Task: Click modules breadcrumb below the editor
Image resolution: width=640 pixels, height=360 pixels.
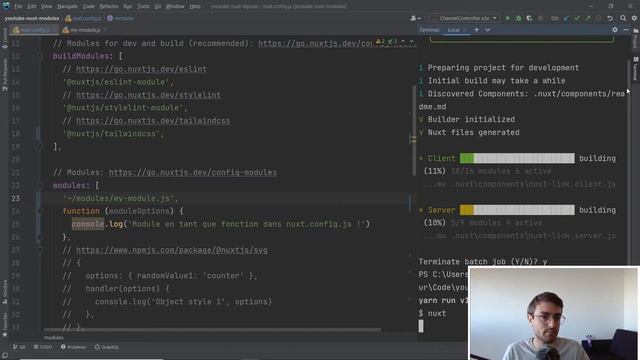Action: click(x=53, y=338)
